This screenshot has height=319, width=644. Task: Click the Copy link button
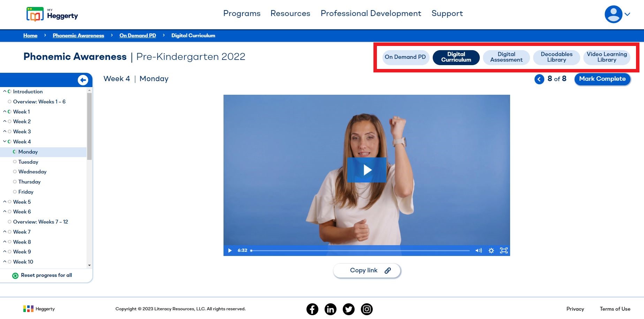(366, 270)
